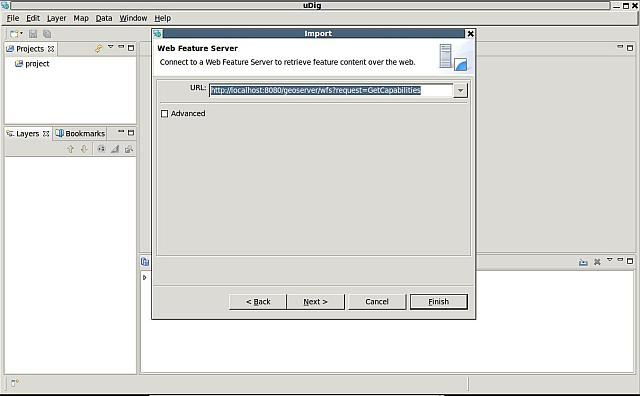Viewport: 640px width, 396px height.
Task: Click the rightmost icon in the Layers toolbar
Action: (129, 149)
